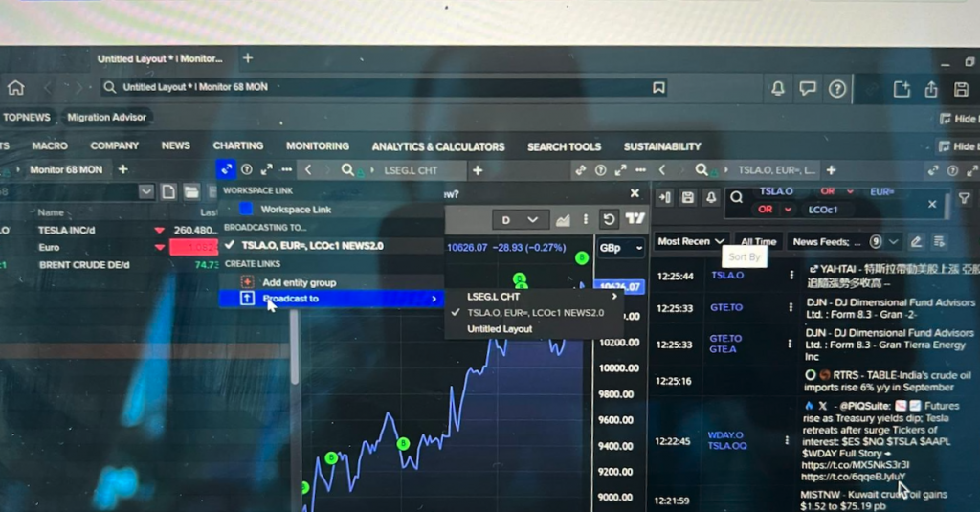Viewport: 980px width, 512px height.
Task: Click the Migration Advisor button
Action: coord(106,118)
